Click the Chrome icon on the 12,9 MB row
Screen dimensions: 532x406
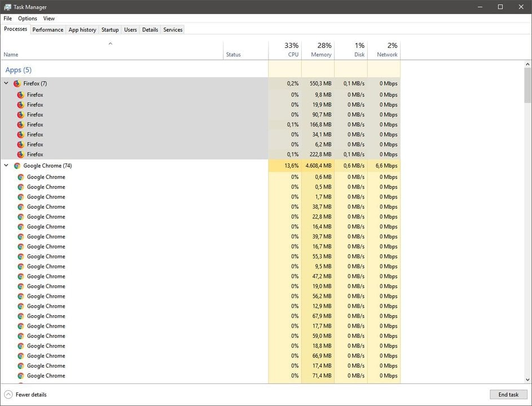tap(21, 306)
